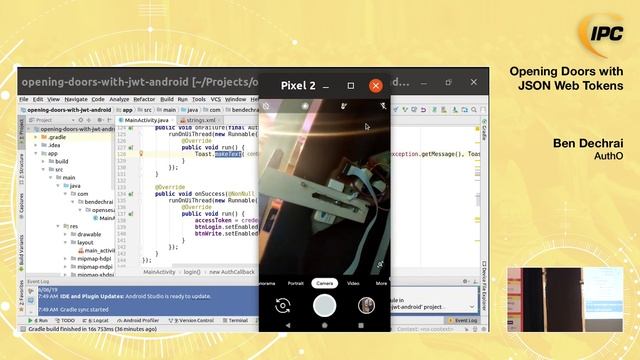Screen dimensions: 640x360
Task: Switch camera with the flip camera icon
Action: [282, 306]
